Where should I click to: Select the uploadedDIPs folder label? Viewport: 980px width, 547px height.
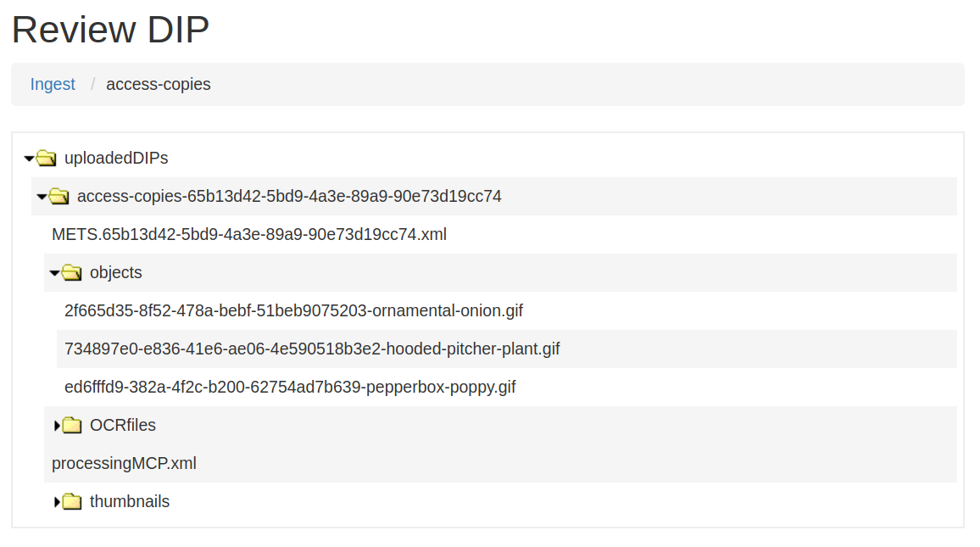coord(116,159)
